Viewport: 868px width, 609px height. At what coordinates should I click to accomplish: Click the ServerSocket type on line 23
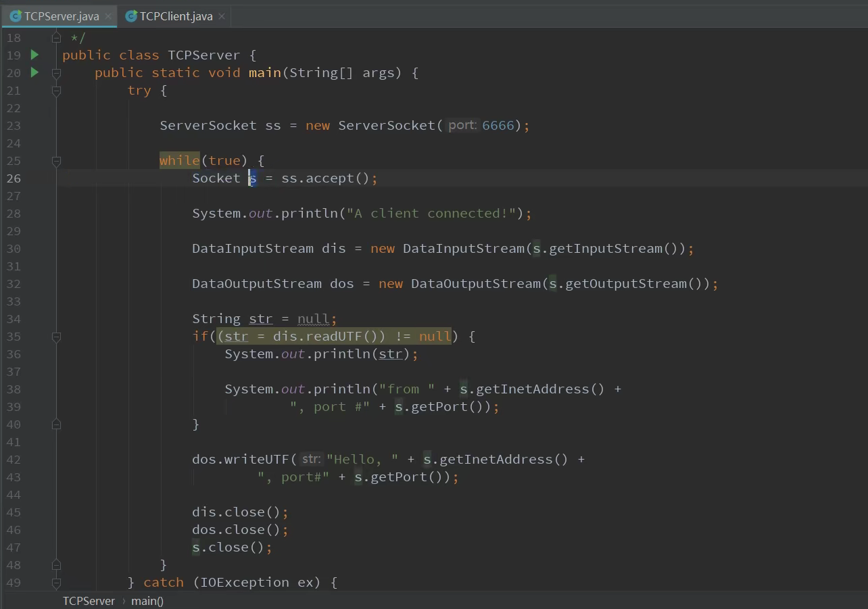pos(208,125)
